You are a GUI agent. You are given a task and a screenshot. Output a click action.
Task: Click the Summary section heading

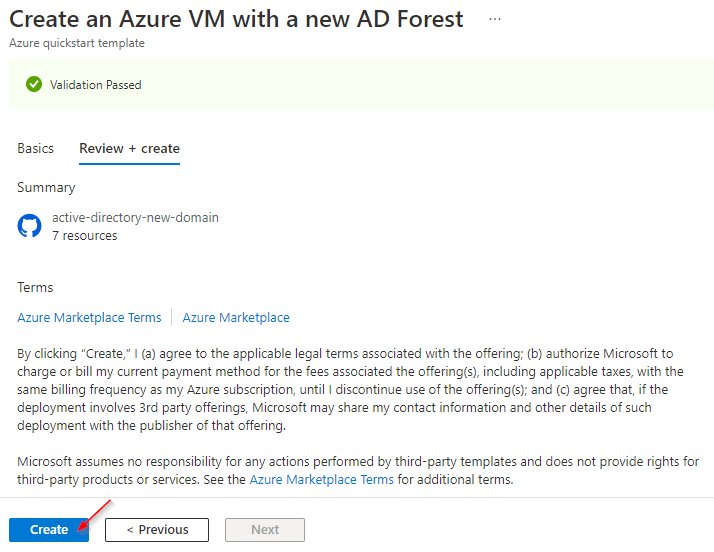point(46,188)
